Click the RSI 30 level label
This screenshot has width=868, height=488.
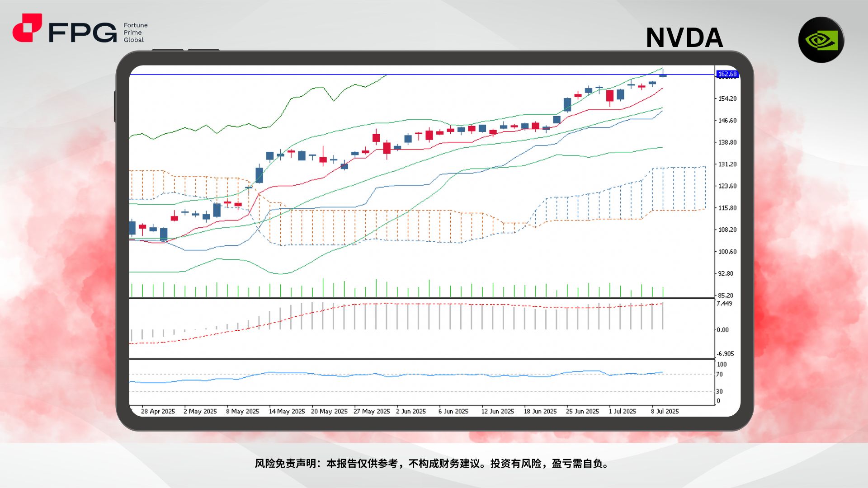(x=720, y=392)
